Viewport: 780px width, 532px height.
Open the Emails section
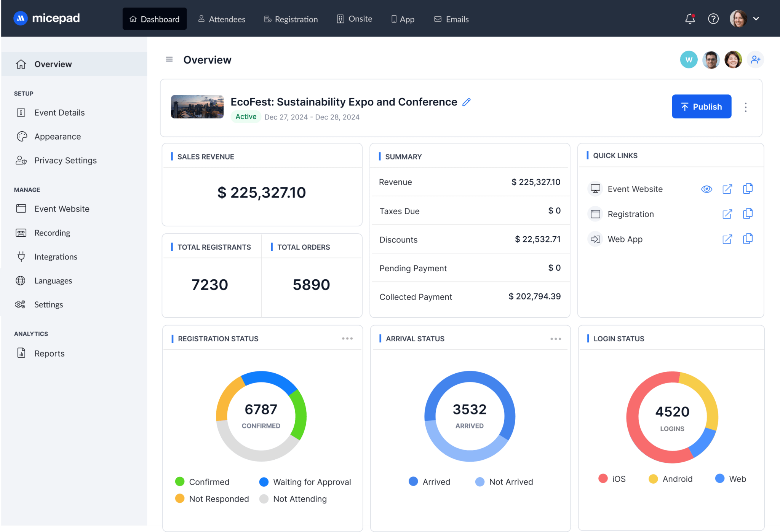pos(451,19)
